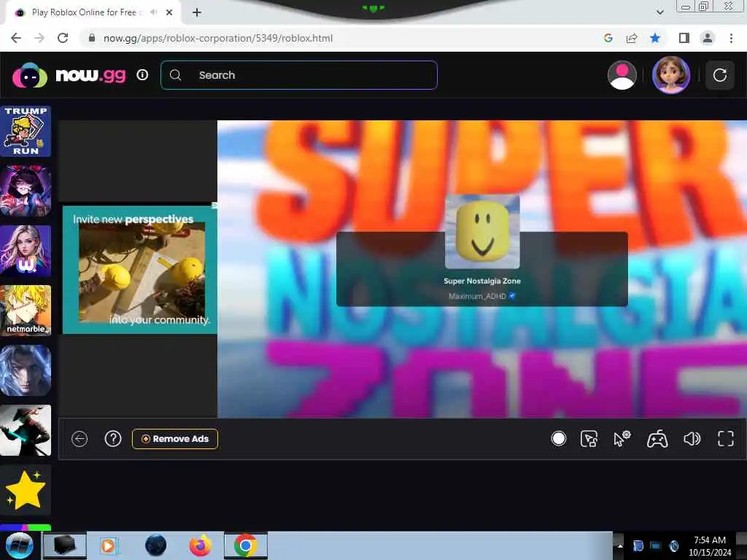
Task: Open the help question mark icon
Action: (x=113, y=438)
